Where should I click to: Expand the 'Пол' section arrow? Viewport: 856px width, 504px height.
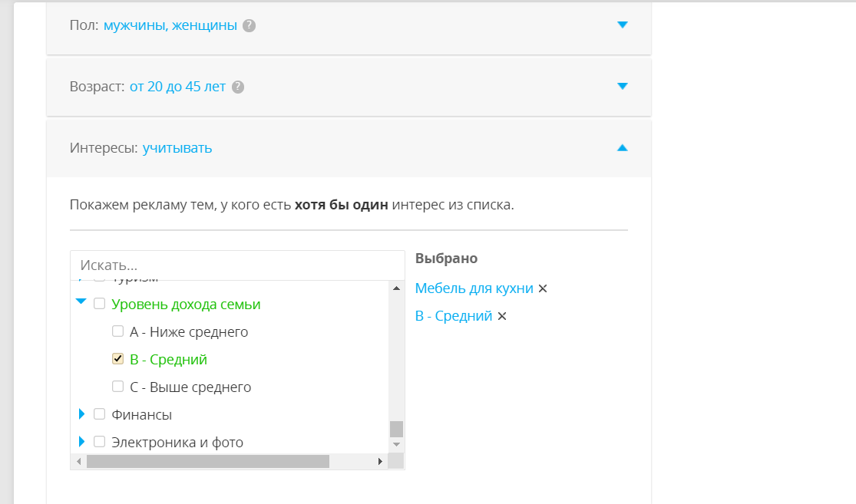click(x=623, y=25)
